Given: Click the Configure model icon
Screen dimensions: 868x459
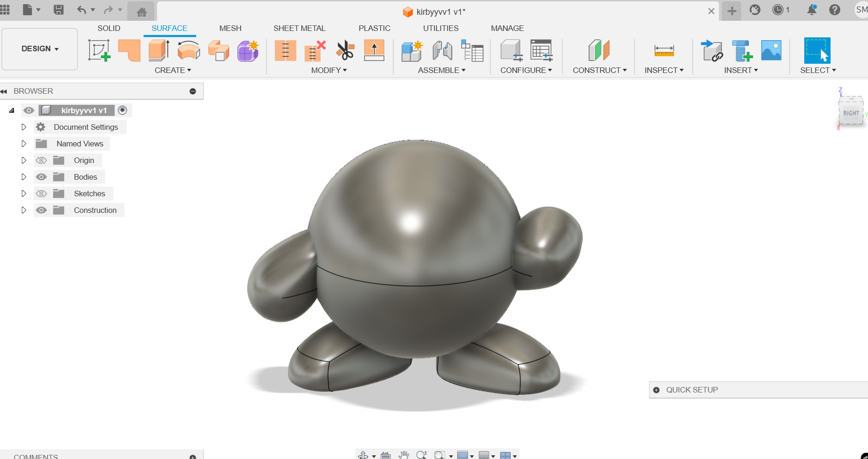Looking at the screenshot, I should [511, 50].
